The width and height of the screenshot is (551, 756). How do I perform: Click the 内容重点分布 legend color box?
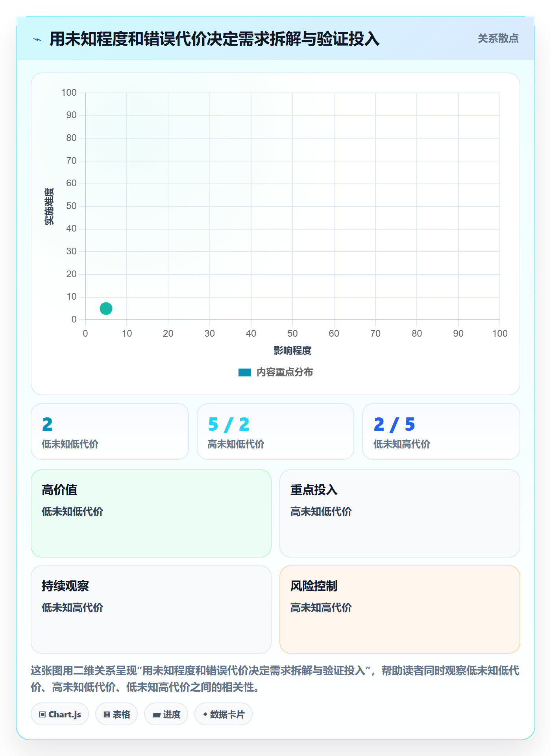[x=244, y=372]
